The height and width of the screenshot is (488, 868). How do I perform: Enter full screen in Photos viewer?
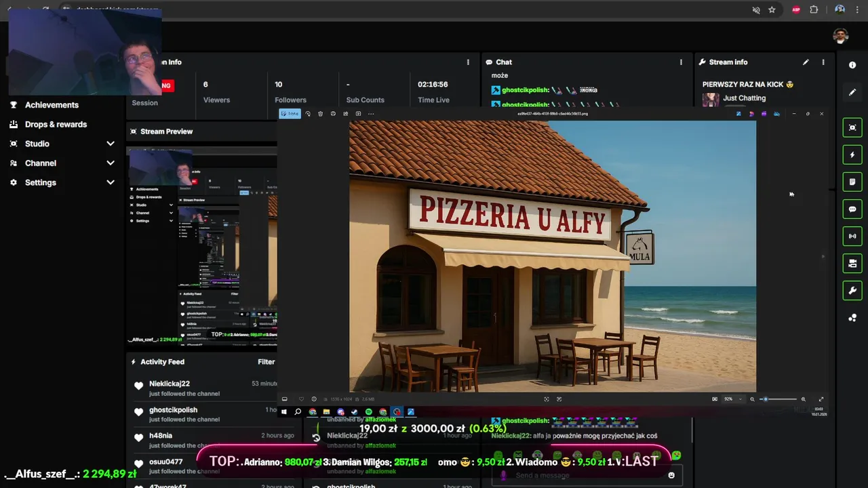[x=821, y=399]
